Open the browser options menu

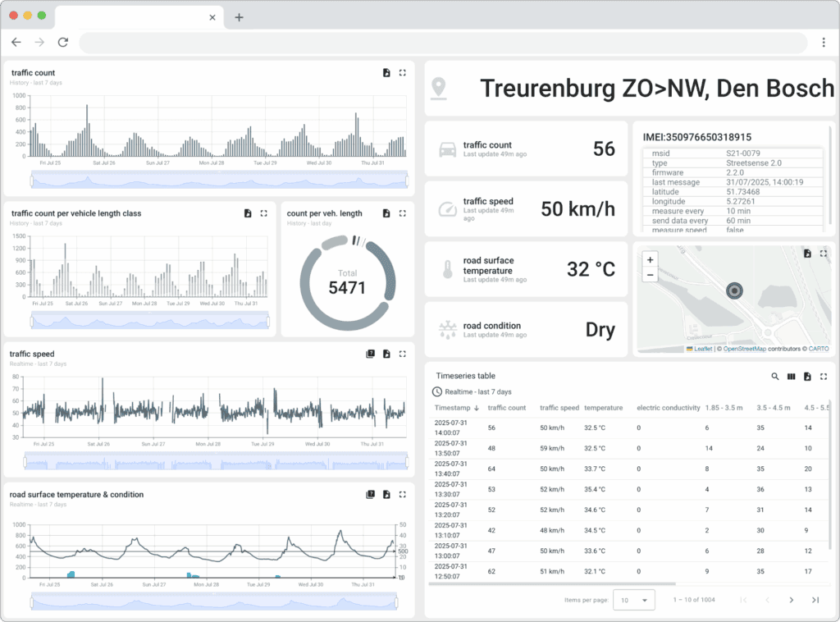(x=824, y=41)
